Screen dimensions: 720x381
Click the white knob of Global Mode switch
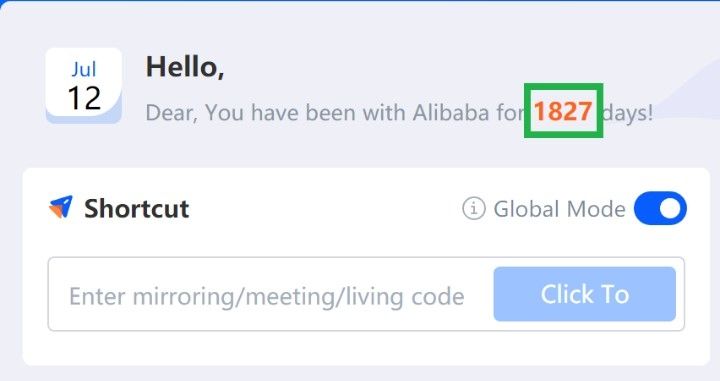pos(670,209)
